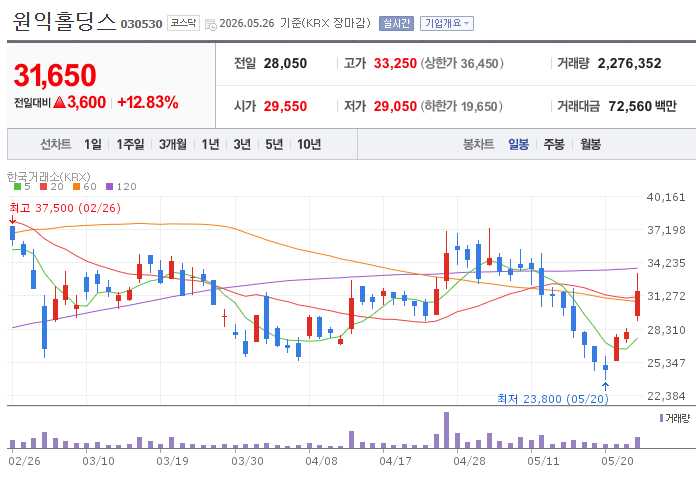Click the 최고 37,500 (02/26) label
The height and width of the screenshot is (483, 696).
click(65, 208)
